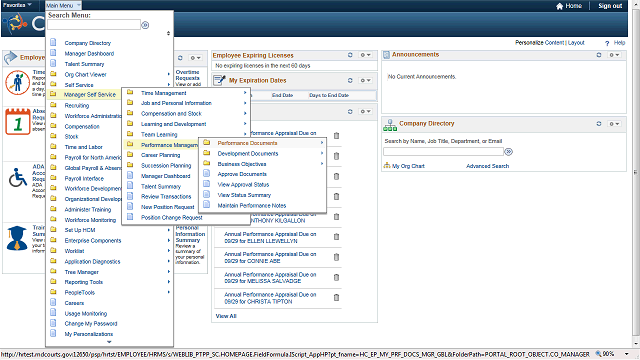Click the Advanced Search link
The image size is (640, 360).
coord(487,166)
